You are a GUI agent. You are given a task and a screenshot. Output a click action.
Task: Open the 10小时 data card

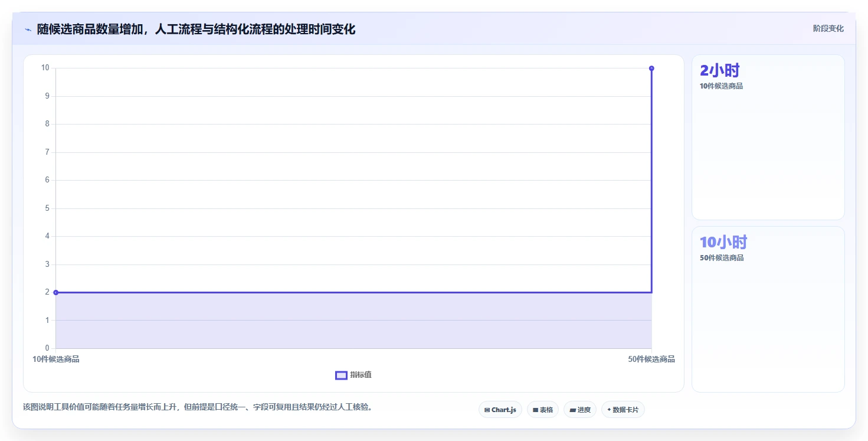coord(768,309)
